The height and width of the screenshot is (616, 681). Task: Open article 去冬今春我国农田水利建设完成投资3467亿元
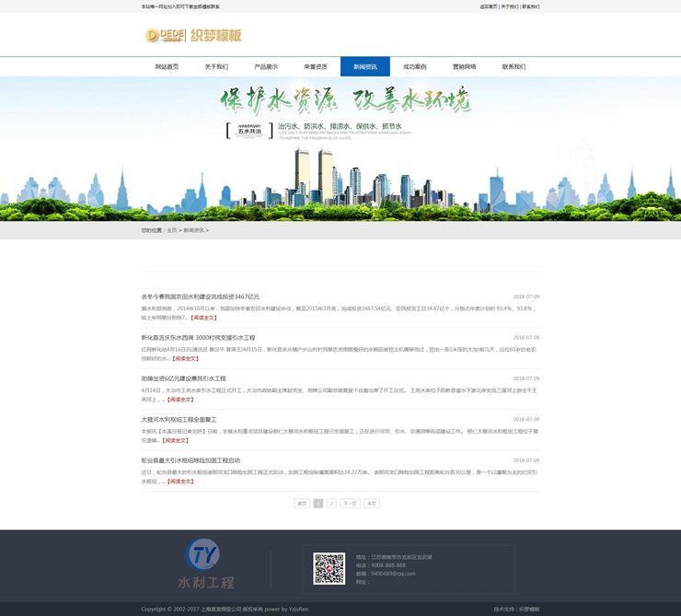[x=200, y=296]
